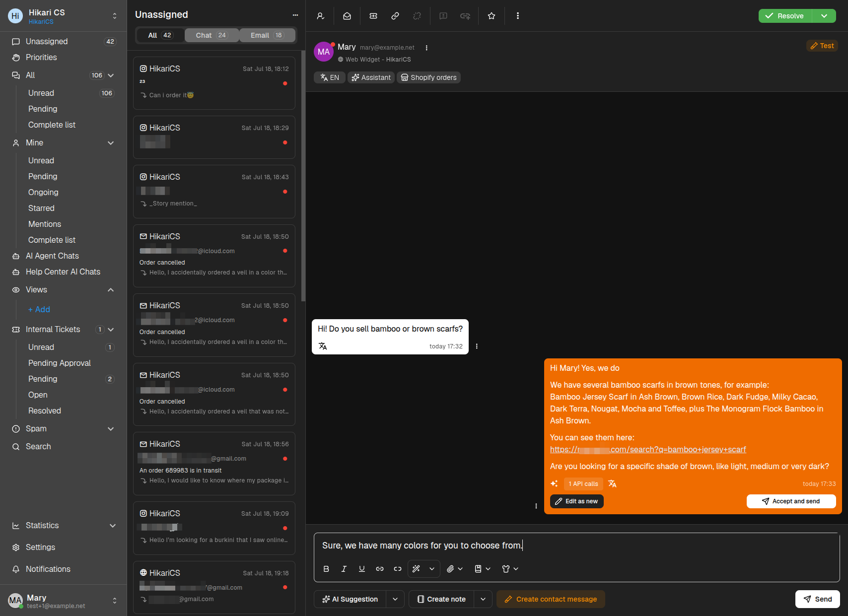Click into the reply message text field
This screenshot has width=848, height=616.
pos(576,546)
